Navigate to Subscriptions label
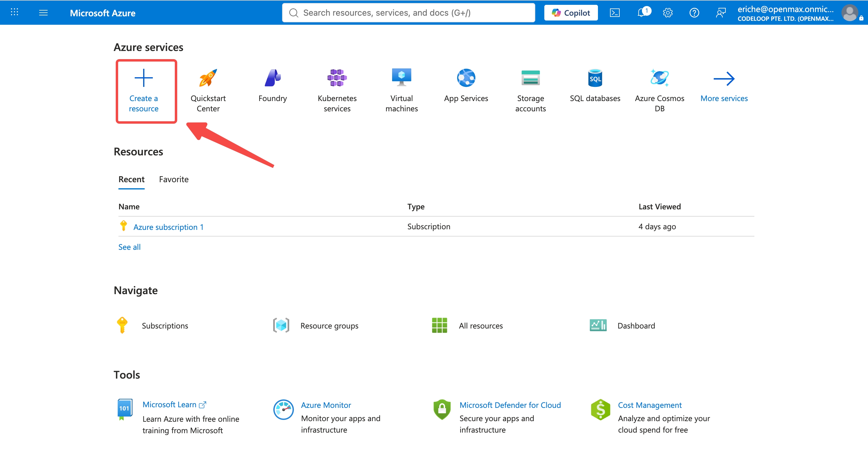The width and height of the screenshot is (868, 470). point(165,326)
